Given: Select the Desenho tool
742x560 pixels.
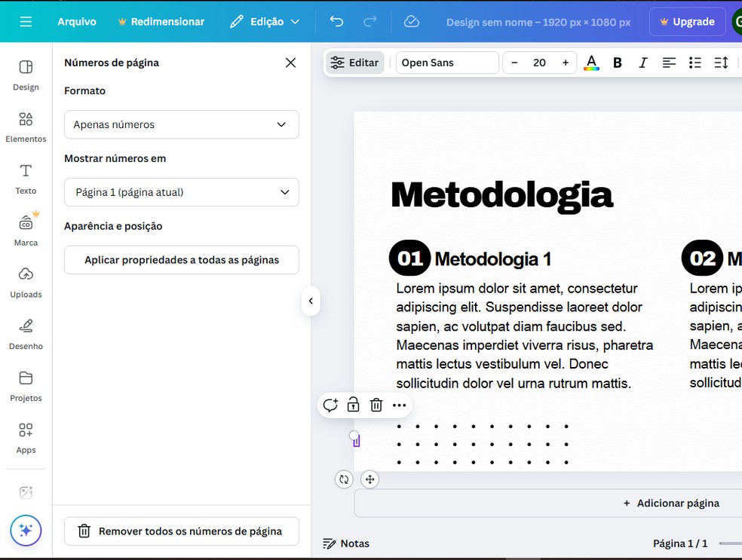Looking at the screenshot, I should [x=26, y=335].
